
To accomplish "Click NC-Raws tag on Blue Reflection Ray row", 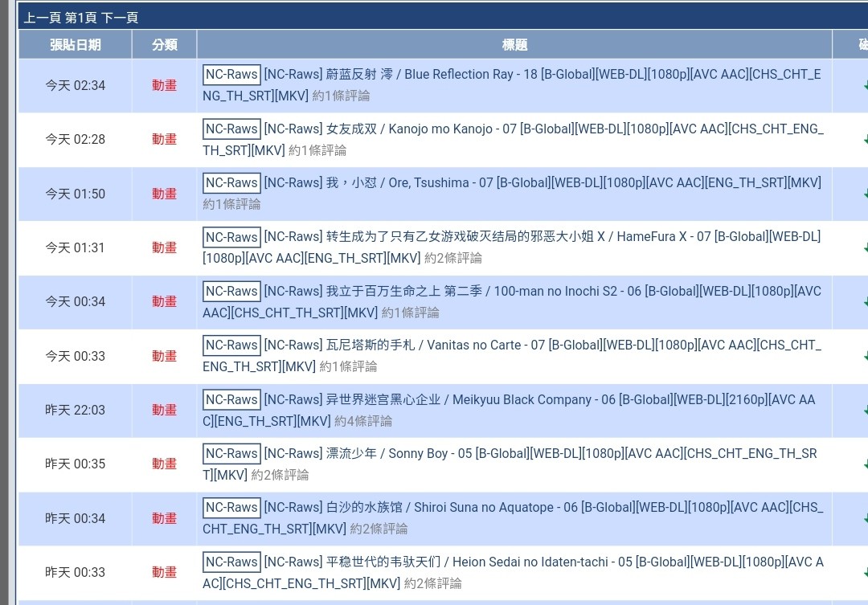I will 231,74.
